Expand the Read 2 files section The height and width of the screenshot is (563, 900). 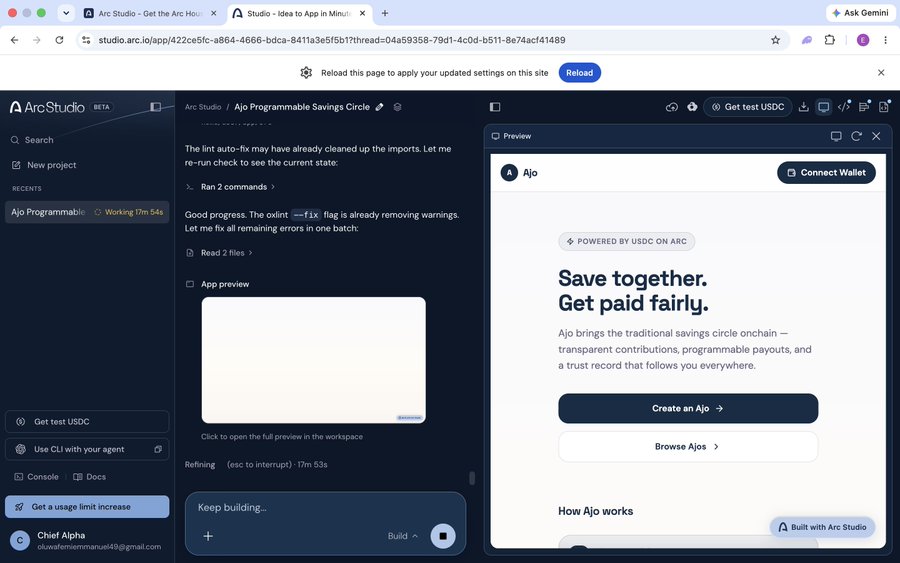(x=220, y=253)
